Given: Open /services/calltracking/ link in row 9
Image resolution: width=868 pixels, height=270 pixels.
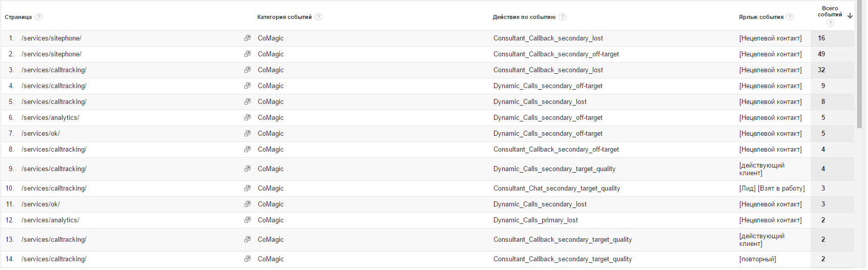Looking at the screenshot, I should [54, 169].
